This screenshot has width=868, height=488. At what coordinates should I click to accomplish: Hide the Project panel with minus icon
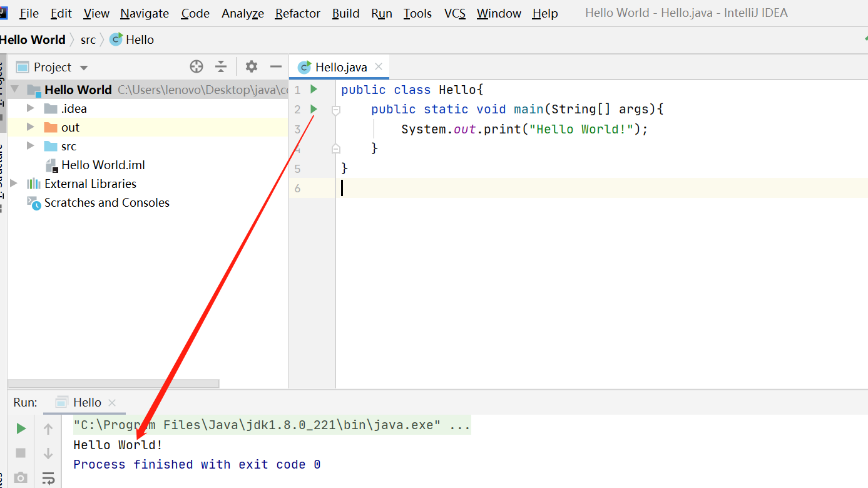(276, 66)
